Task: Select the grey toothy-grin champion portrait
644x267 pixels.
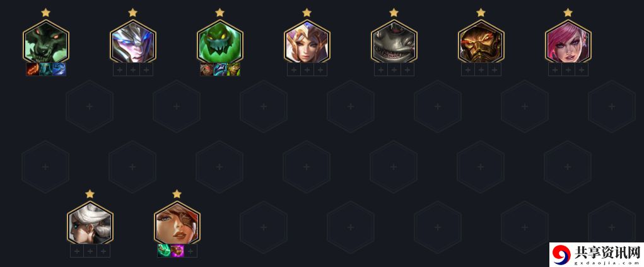Action: 394,42
